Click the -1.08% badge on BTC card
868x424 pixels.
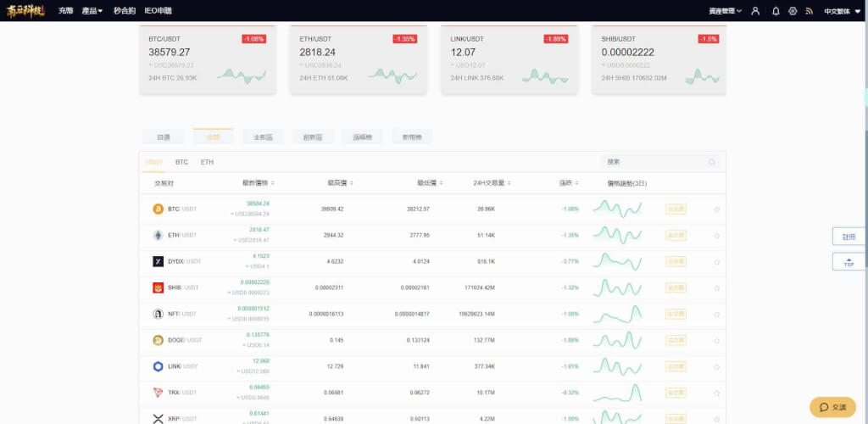[x=253, y=39]
